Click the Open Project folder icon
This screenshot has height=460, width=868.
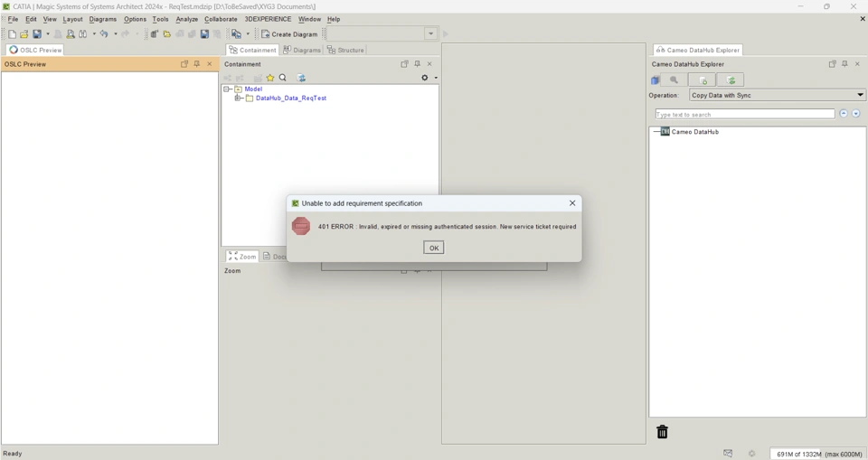point(24,34)
